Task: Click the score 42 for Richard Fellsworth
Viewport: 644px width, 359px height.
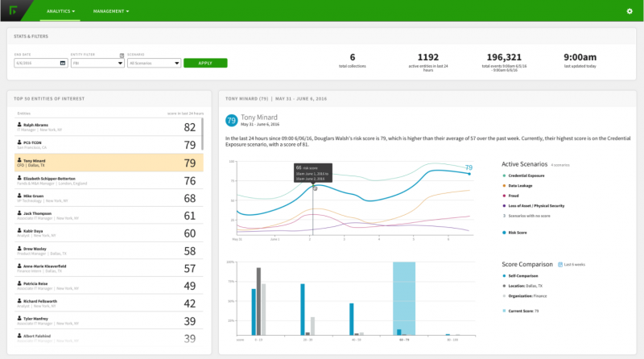Action: tap(189, 303)
